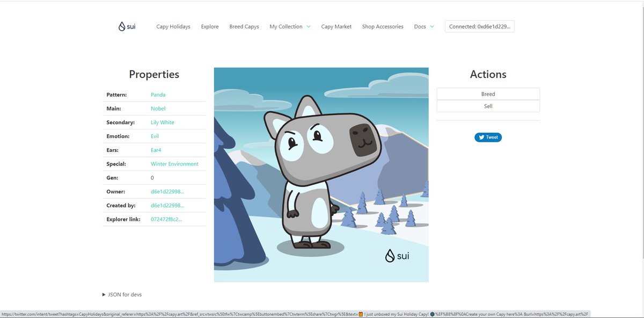Click the Properties heading
The width and height of the screenshot is (644, 318).
(154, 75)
